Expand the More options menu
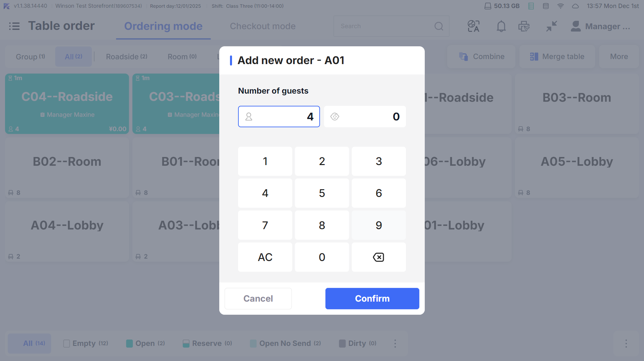 tap(619, 57)
